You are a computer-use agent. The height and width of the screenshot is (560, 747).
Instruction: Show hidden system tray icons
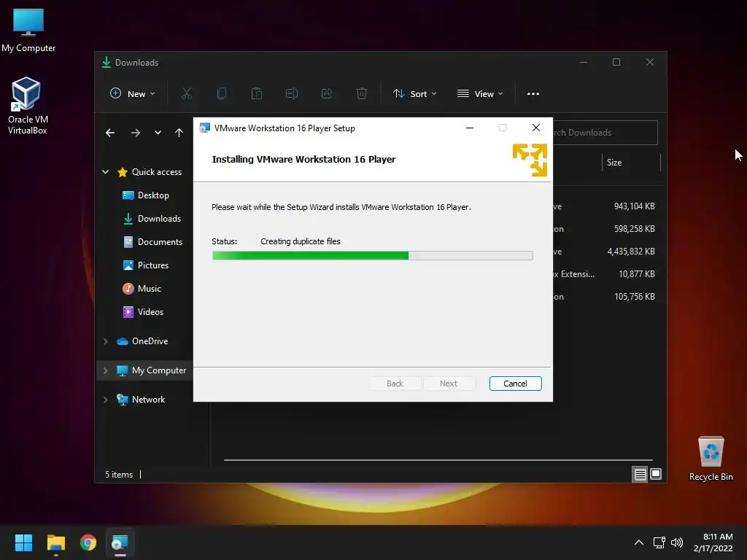(x=639, y=542)
